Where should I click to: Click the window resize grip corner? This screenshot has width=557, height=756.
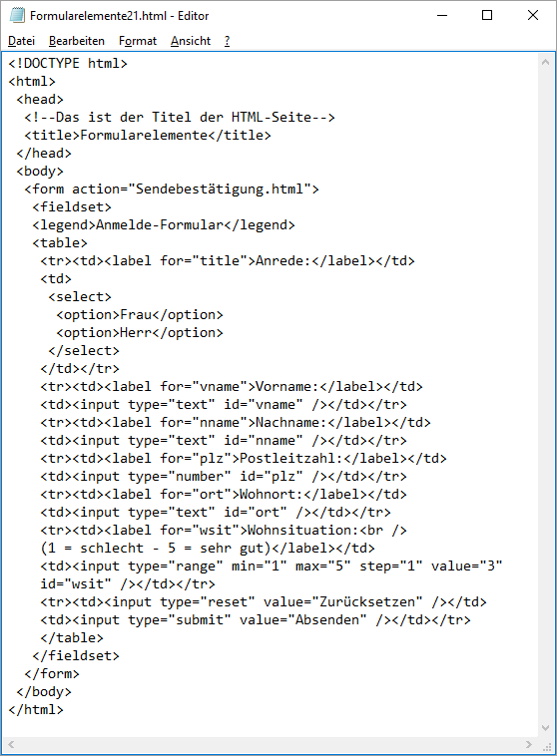point(546,745)
